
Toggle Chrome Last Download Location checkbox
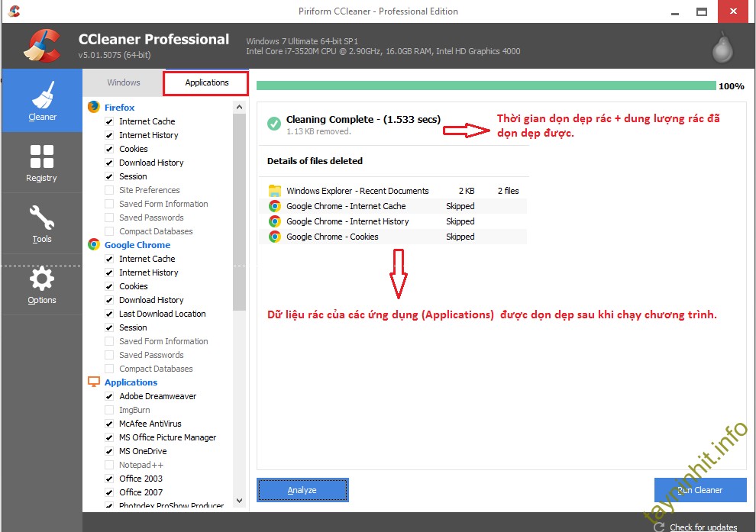pos(109,314)
